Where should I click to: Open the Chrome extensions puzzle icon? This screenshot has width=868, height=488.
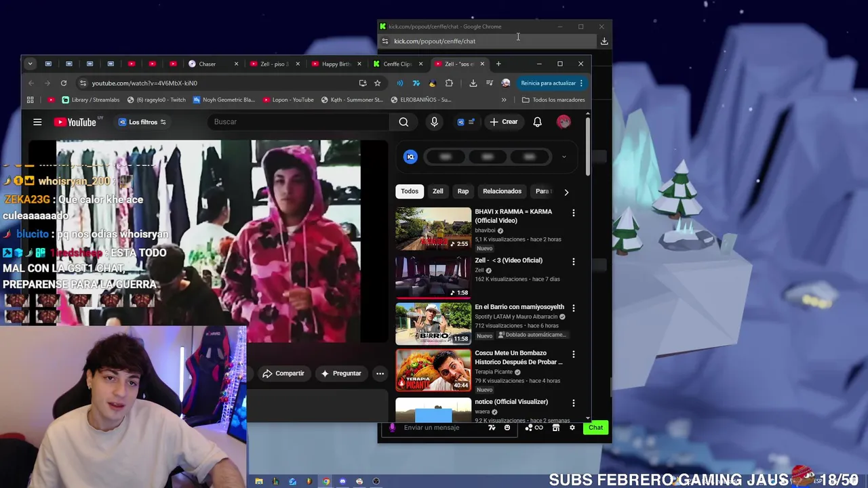[449, 83]
